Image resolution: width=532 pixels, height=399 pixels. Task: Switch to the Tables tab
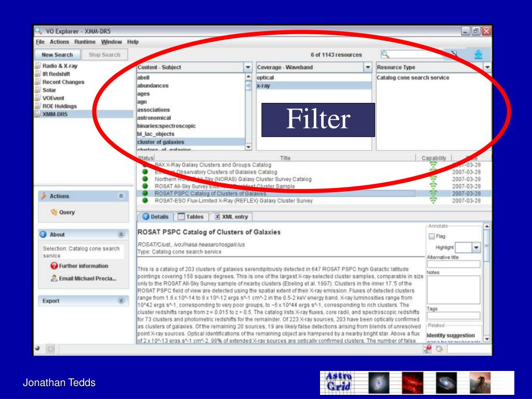191,217
